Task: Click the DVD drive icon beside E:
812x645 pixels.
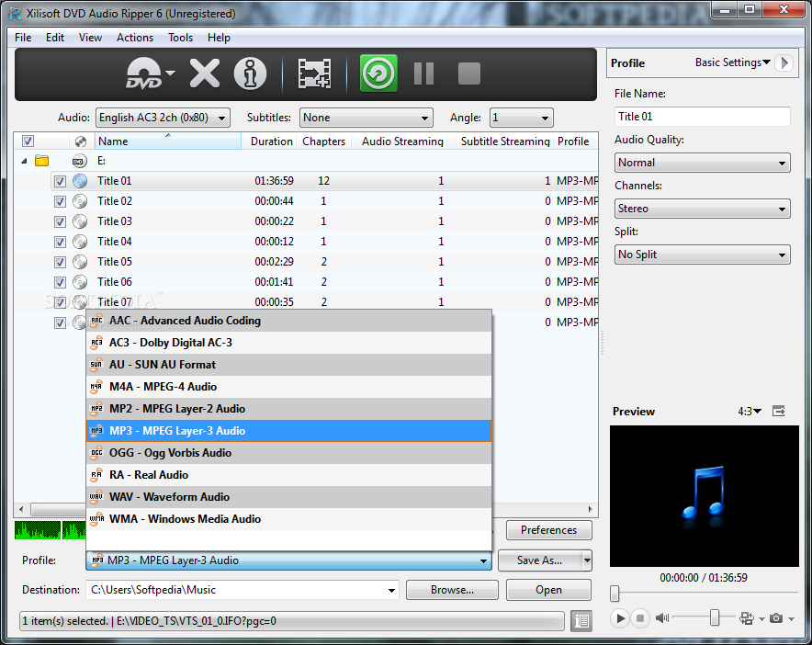Action: tap(79, 161)
